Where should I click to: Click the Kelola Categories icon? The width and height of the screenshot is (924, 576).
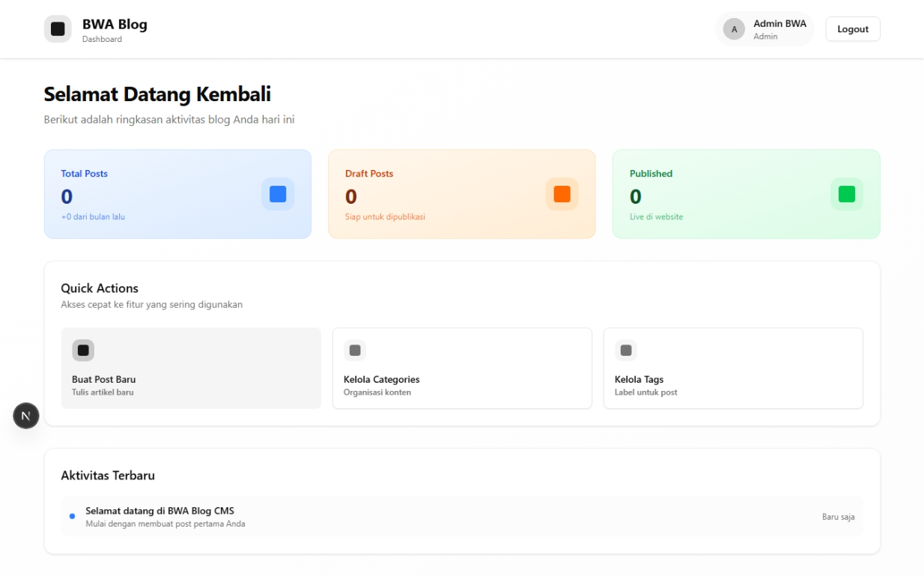pos(355,350)
